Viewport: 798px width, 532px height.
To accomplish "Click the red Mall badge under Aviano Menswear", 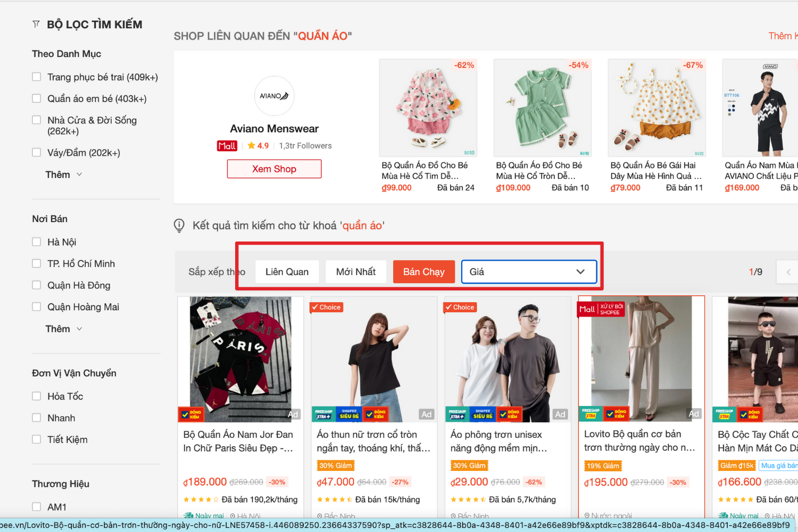I will pyautogui.click(x=227, y=146).
